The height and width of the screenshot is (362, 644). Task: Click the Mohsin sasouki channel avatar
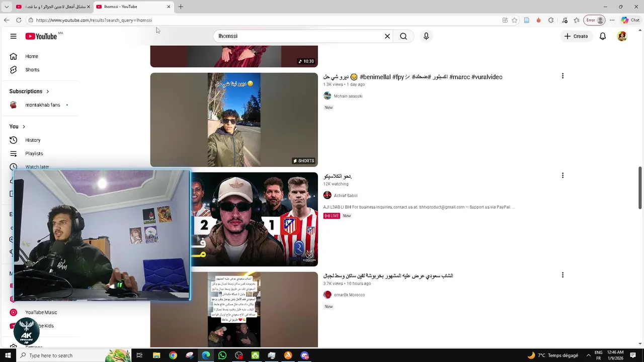[328, 96]
